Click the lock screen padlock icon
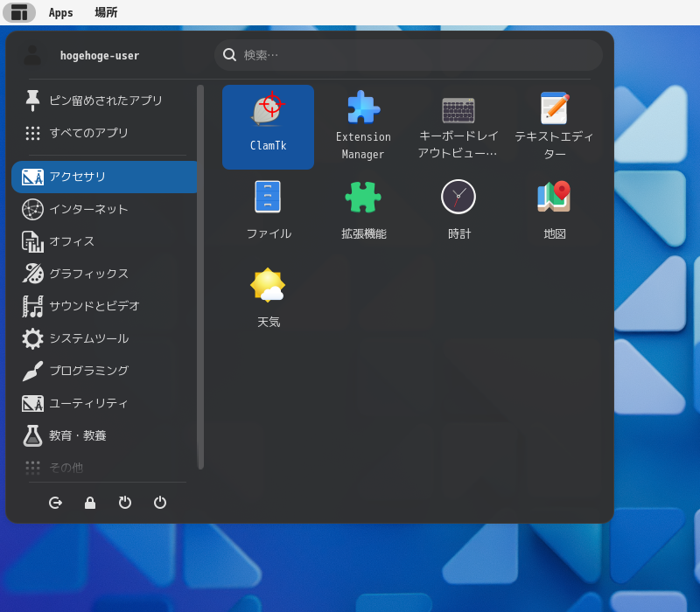Viewport: 700px width, 612px height. click(x=90, y=503)
